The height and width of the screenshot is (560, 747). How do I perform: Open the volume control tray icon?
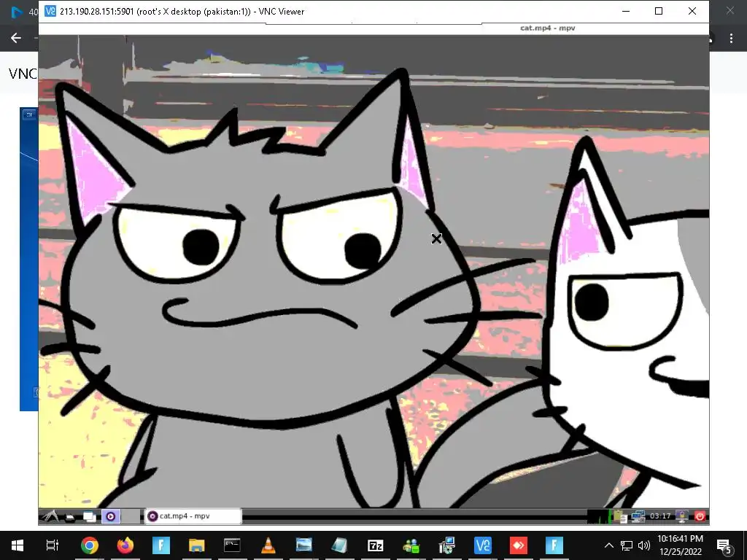click(644, 545)
